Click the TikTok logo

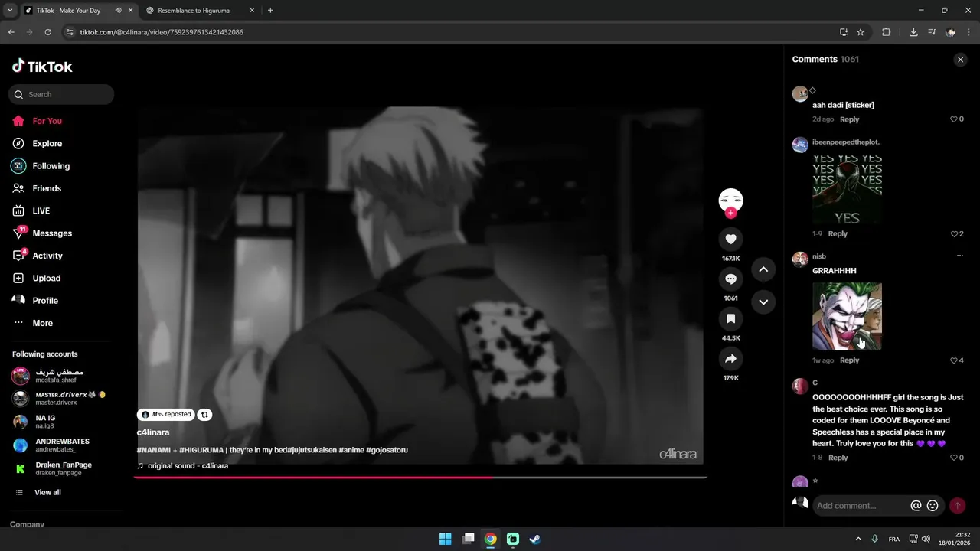coord(42,67)
